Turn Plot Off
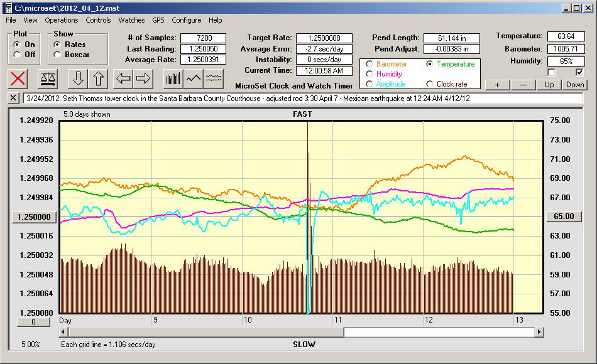 coord(17,55)
